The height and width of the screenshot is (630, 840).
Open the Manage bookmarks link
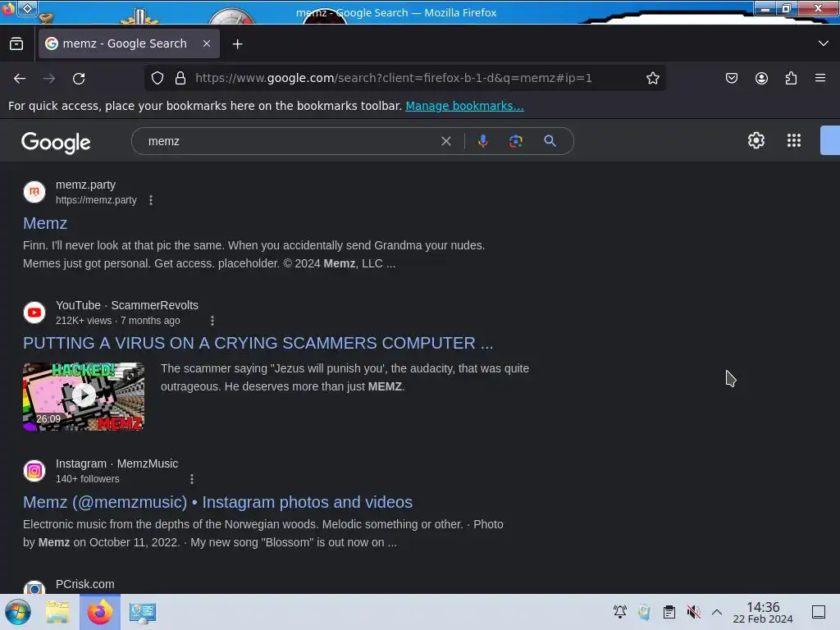464,106
